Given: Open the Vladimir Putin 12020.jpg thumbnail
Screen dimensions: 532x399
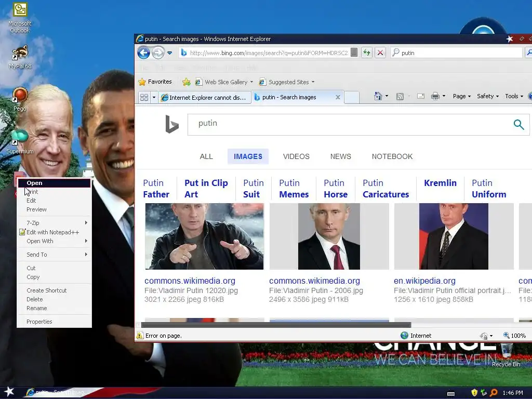Looking at the screenshot, I should 204,236.
